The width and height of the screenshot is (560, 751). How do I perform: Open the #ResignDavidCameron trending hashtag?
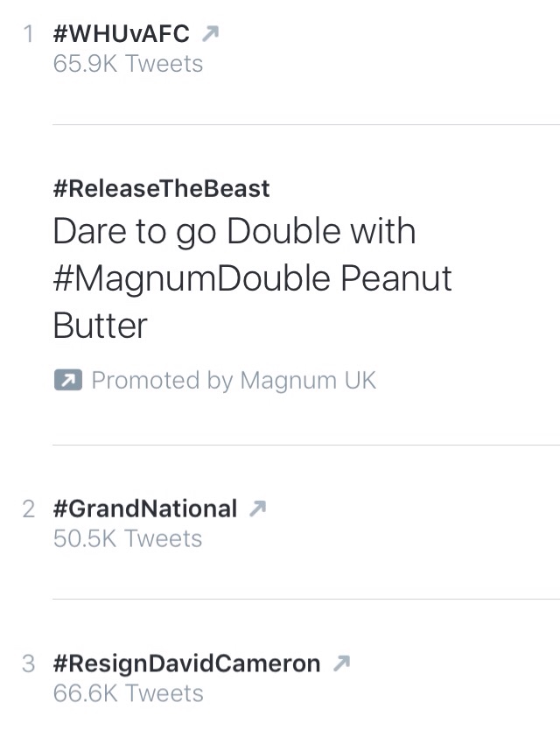click(x=186, y=663)
